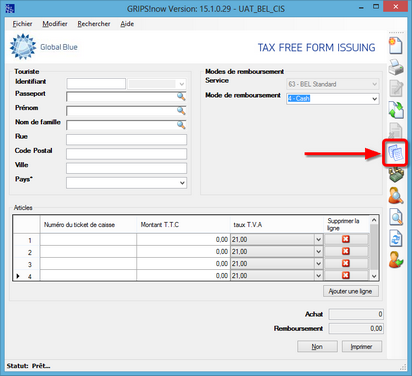Click the articles table scrollbar down arrow
Viewport: 412px width, 376px height.
click(374, 276)
